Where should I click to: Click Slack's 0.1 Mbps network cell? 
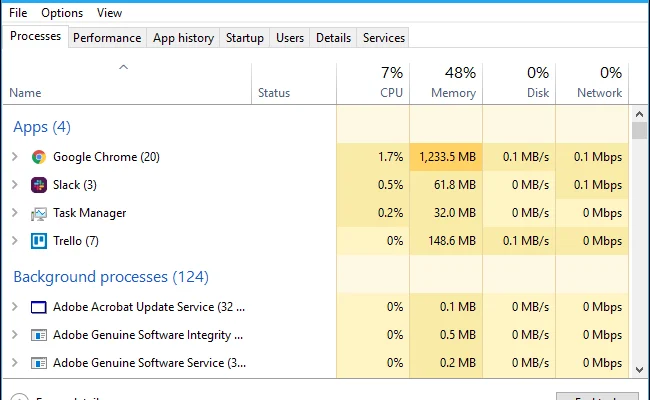pyautogui.click(x=592, y=184)
